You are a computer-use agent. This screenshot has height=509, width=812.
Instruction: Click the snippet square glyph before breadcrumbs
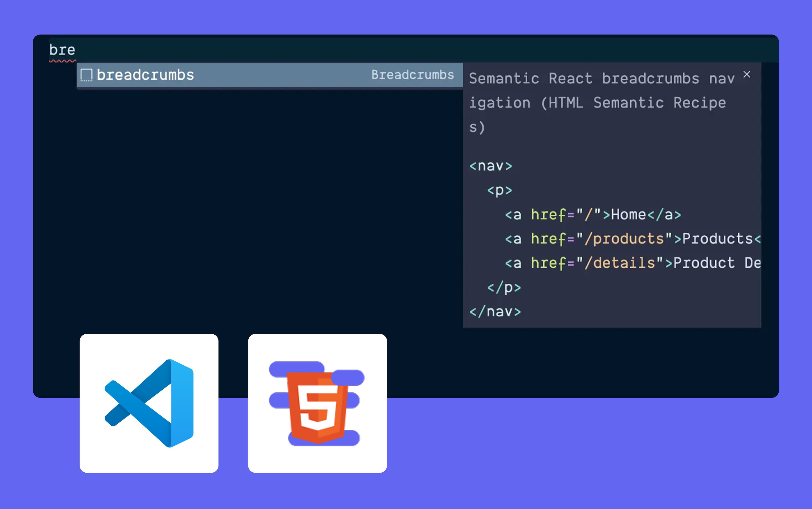click(87, 75)
